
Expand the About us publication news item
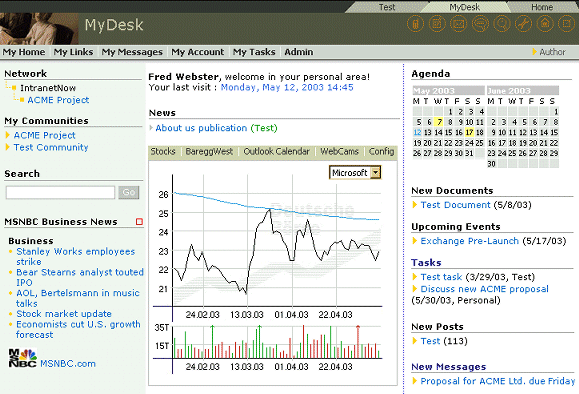point(151,128)
